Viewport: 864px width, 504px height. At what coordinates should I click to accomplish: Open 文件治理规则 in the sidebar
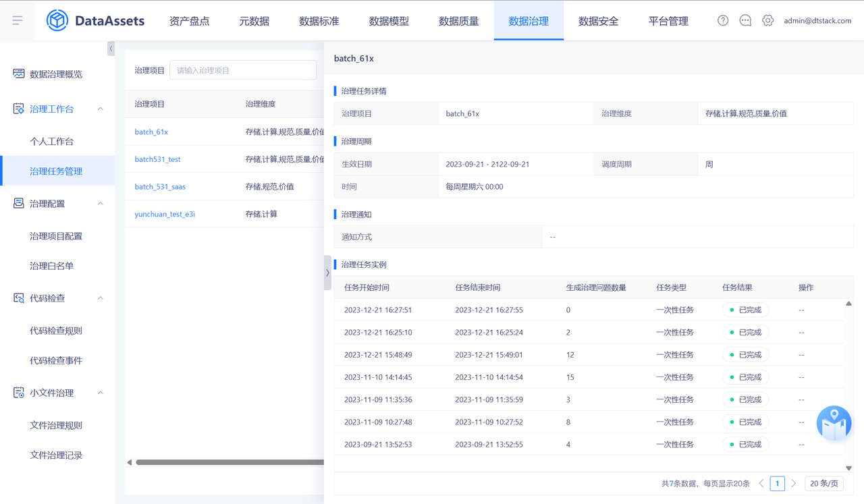(57, 424)
